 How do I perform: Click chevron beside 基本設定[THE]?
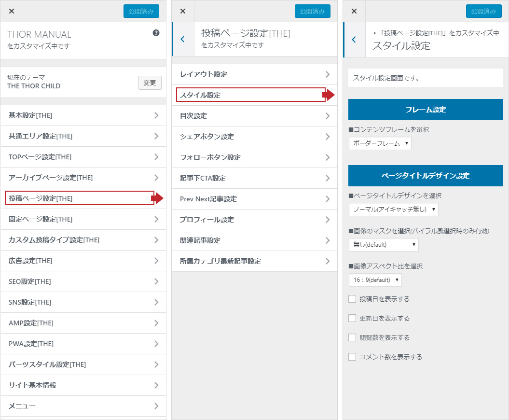tap(156, 115)
